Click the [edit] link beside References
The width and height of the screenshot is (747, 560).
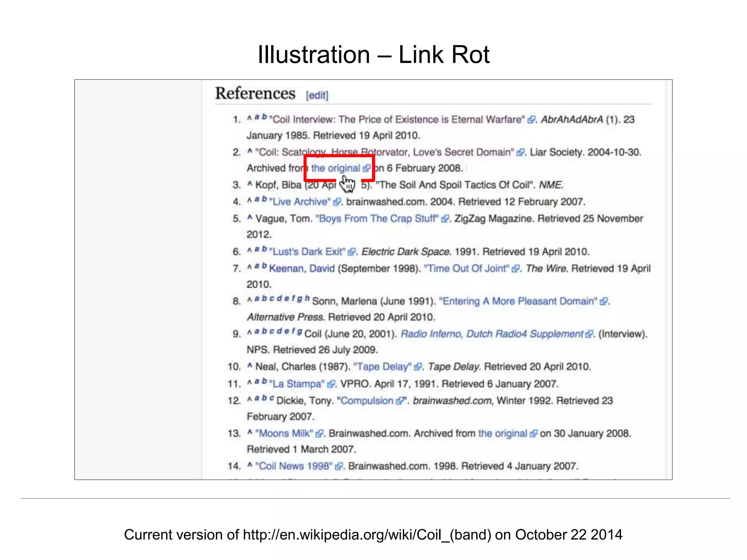[317, 96]
